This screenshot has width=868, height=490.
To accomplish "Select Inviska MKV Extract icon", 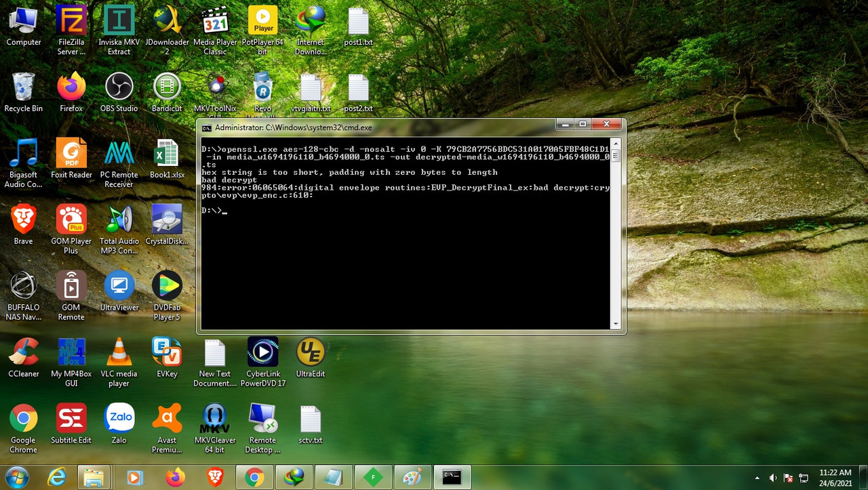I will [x=119, y=30].
